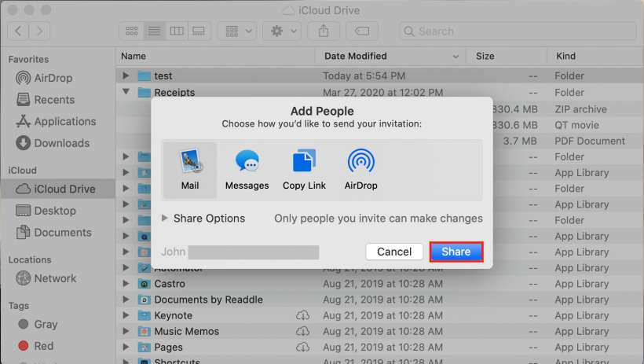Click the Edit Tags toolbar icon
The width and height of the screenshot is (644, 364).
(x=362, y=31)
